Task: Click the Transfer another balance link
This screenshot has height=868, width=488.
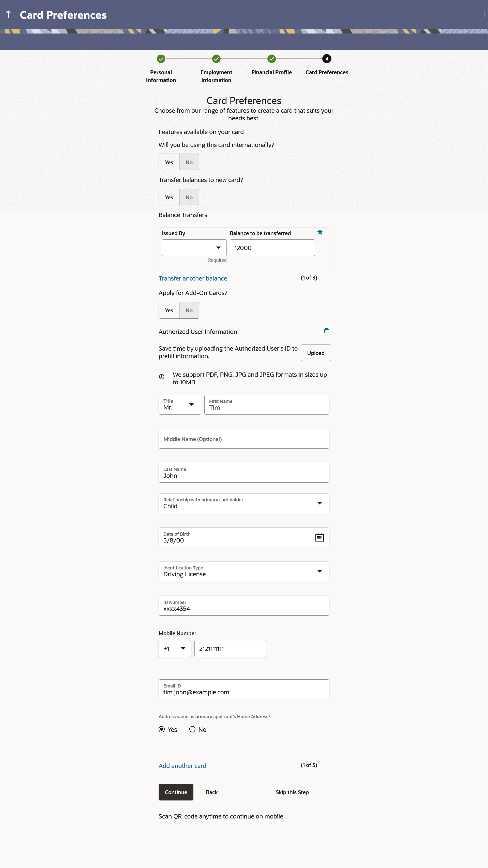Action: point(193,278)
